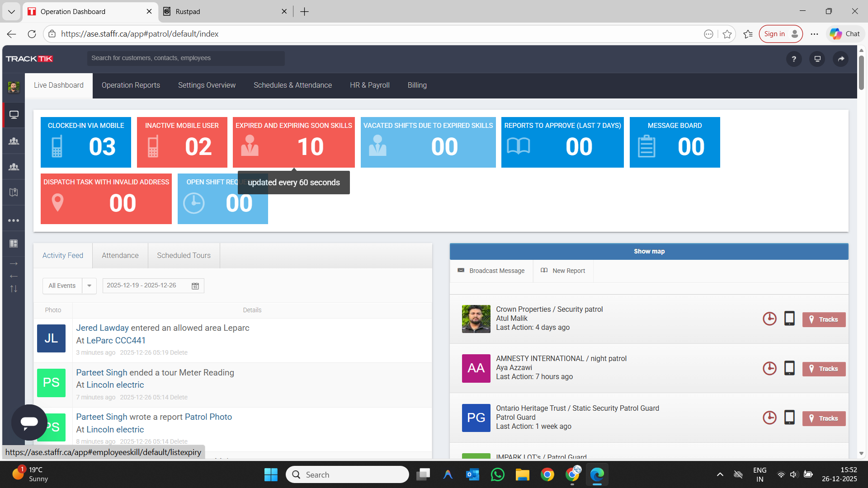Switch to the Attendance tab
The image size is (868, 488).
coord(120,256)
